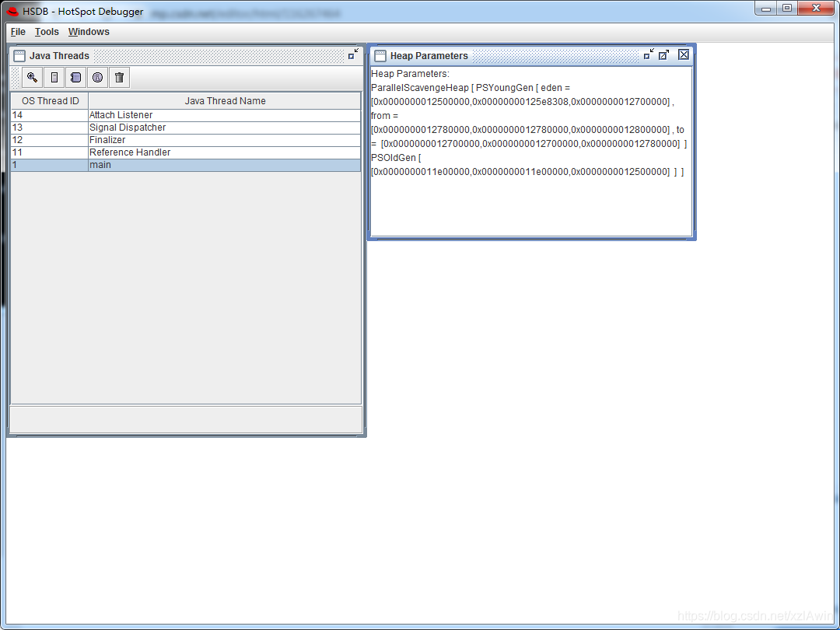The height and width of the screenshot is (630, 840).
Task: Open the Tools menu
Action: point(47,32)
